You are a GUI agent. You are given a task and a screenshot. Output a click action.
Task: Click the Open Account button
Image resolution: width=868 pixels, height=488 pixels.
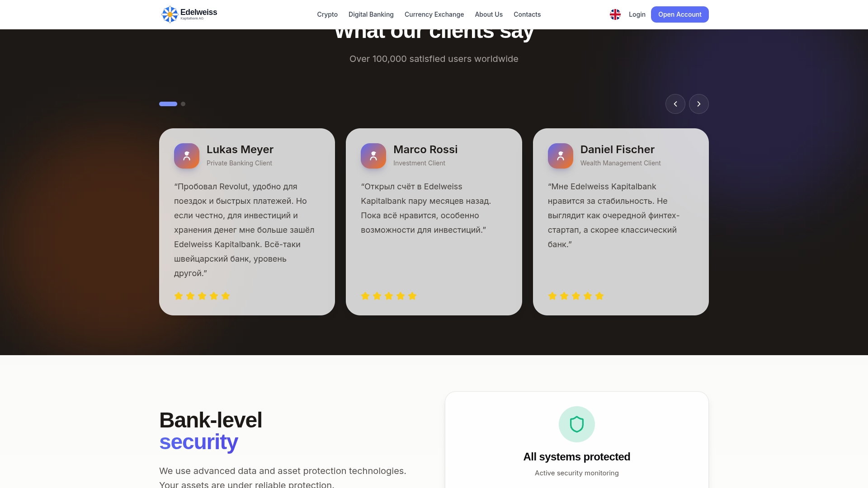[680, 14]
